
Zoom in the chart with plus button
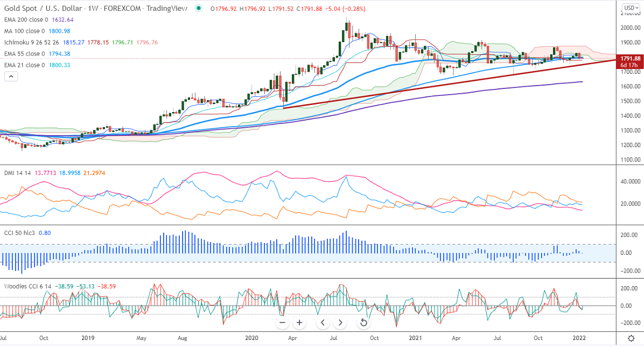coord(299,323)
